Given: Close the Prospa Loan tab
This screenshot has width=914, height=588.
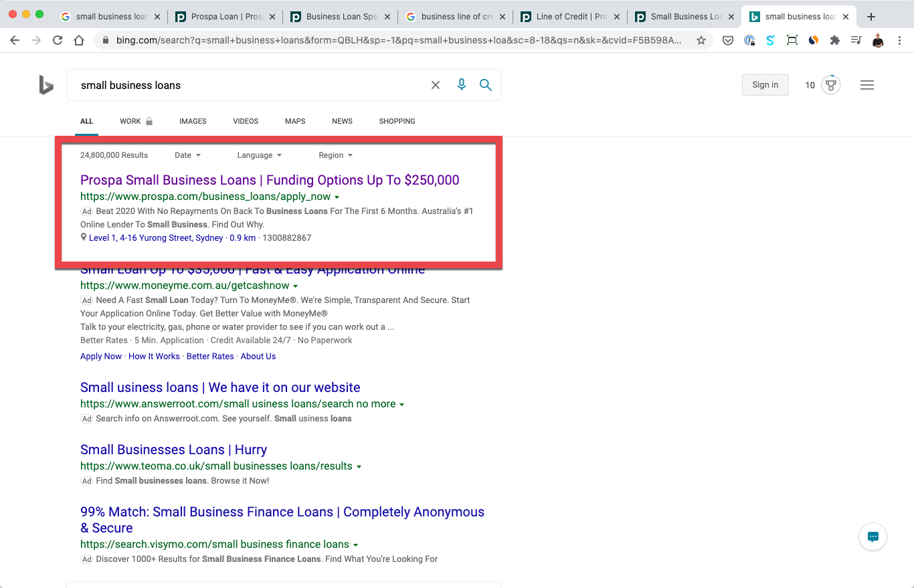Looking at the screenshot, I should click(x=272, y=17).
